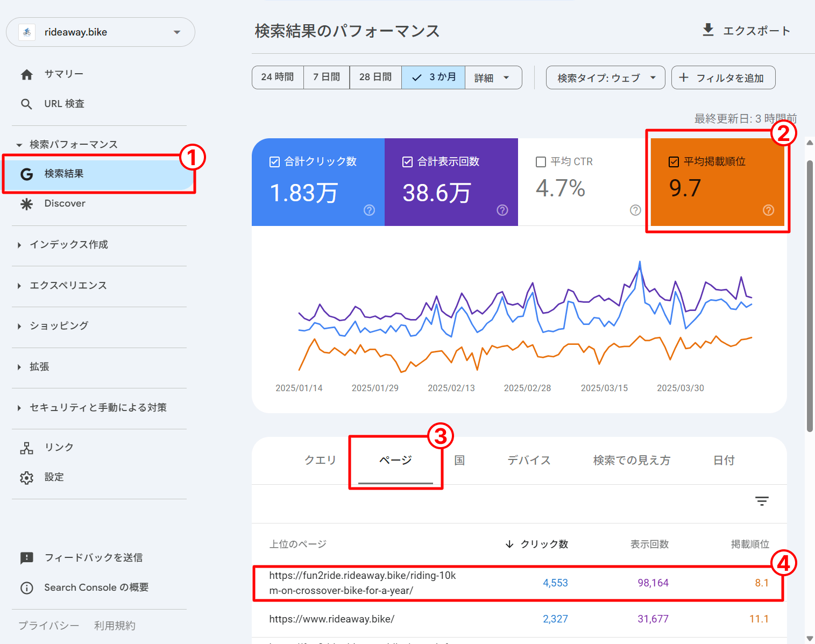Enable the 平均 CTR checkbox
This screenshot has width=815, height=644.
pyautogui.click(x=541, y=162)
